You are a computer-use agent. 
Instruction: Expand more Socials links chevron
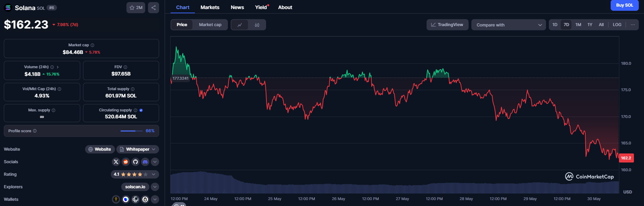pos(155,162)
